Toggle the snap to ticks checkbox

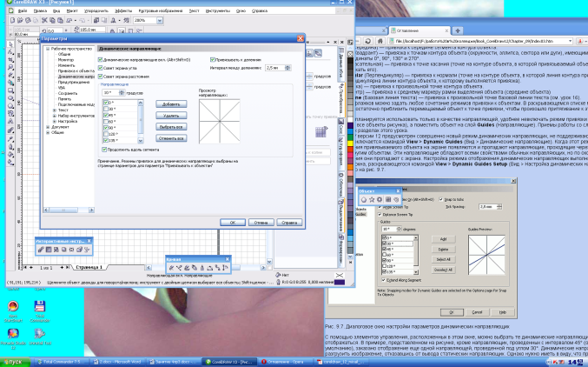tap(213, 60)
